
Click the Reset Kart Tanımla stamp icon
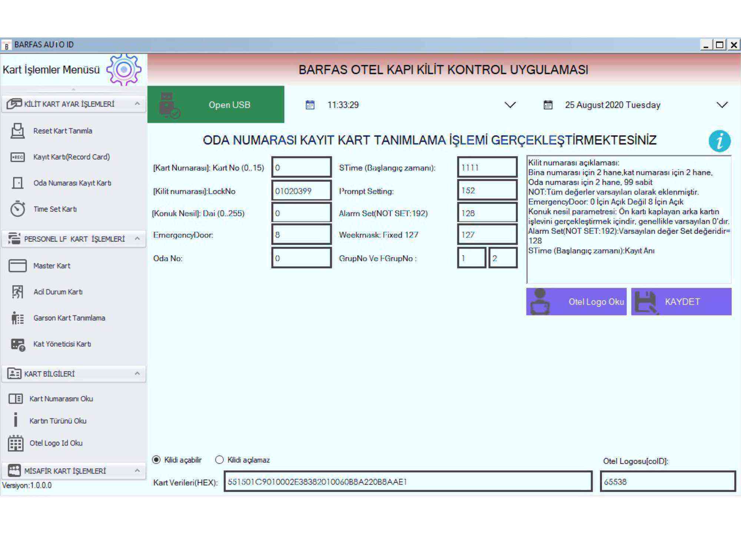(x=17, y=131)
